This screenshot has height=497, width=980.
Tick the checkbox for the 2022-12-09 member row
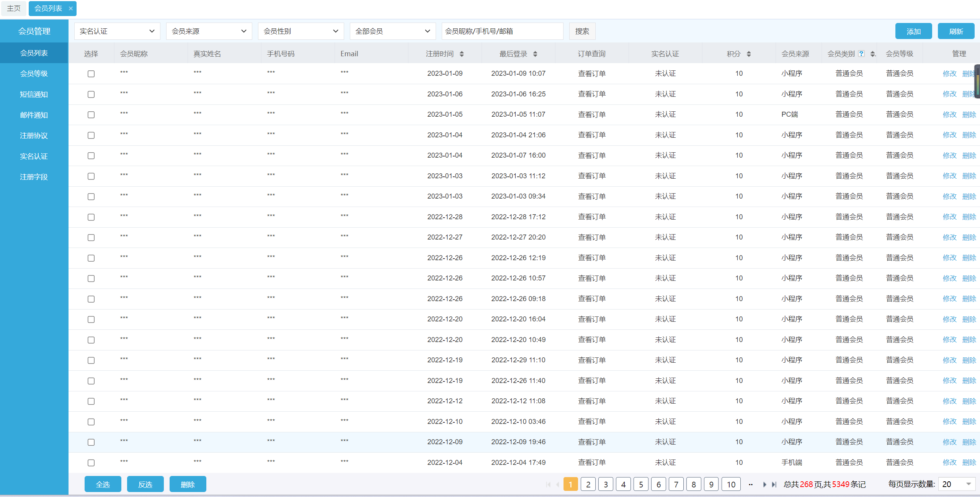tap(91, 442)
